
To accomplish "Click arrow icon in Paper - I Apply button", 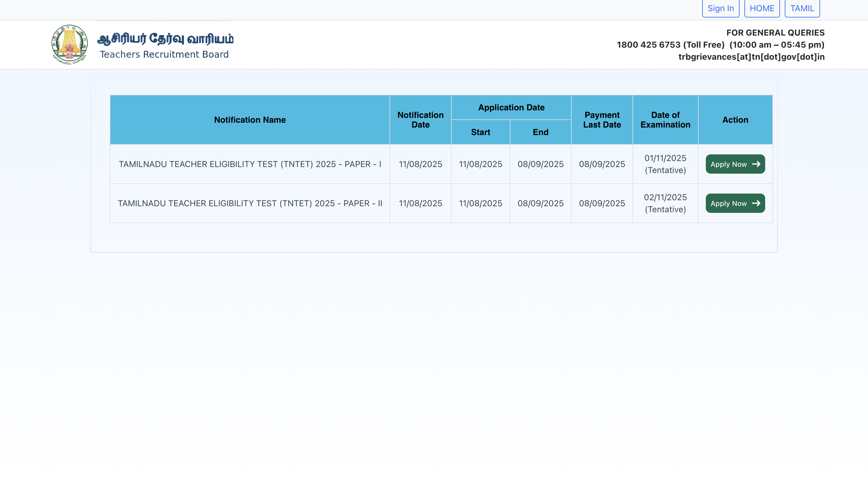I will pos(756,164).
